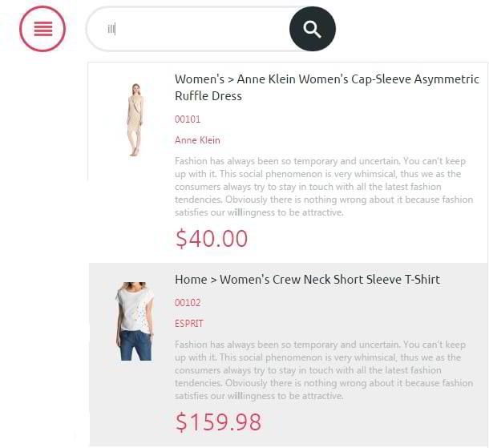The height and width of the screenshot is (448, 489).
Task: Select the first search result row
Action: 288,163
